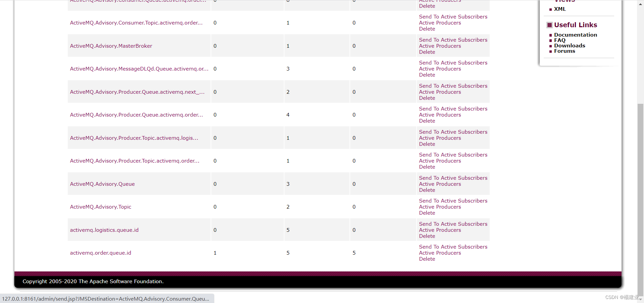Open ActiveMQ.Advisory.Consumer.Topic.activemq.order topic link
Screen dimensions: 644x303
click(x=136, y=23)
